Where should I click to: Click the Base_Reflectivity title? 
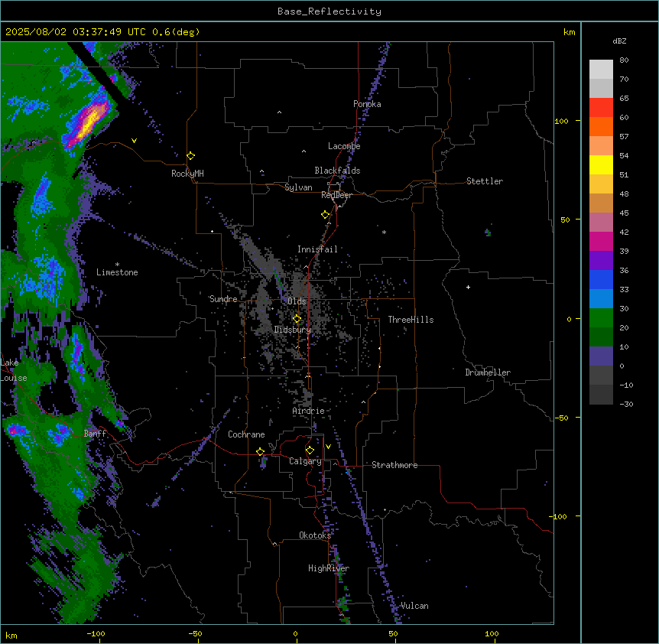pyautogui.click(x=329, y=11)
